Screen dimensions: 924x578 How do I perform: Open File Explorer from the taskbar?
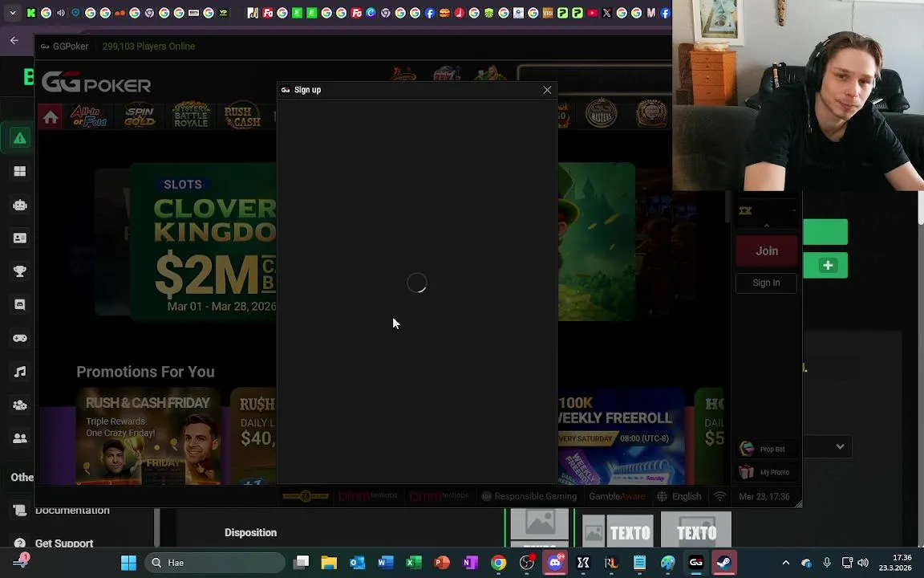click(x=329, y=563)
